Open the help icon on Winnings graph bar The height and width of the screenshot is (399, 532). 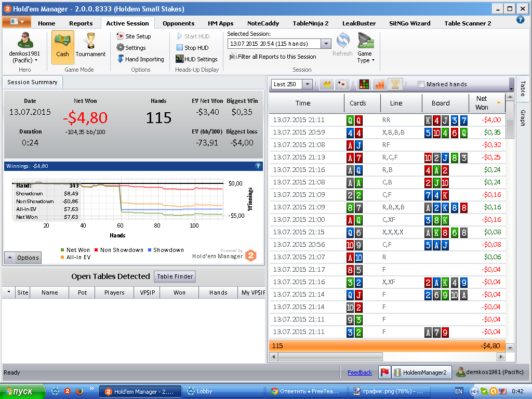258,166
